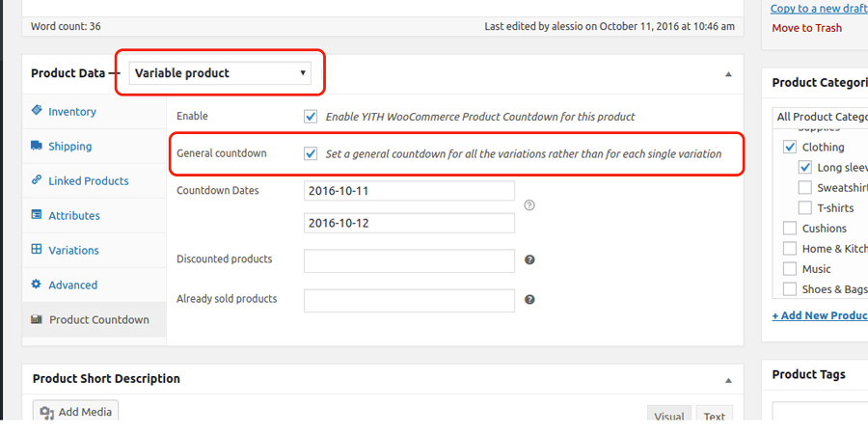The width and height of the screenshot is (868, 434).
Task: Click the Attributes list icon
Action: click(x=37, y=215)
